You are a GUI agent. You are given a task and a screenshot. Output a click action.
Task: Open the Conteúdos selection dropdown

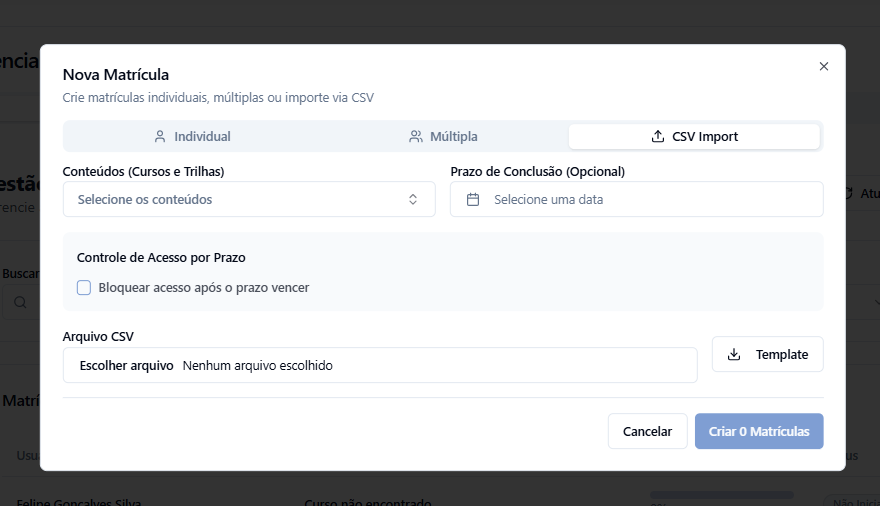[249, 199]
